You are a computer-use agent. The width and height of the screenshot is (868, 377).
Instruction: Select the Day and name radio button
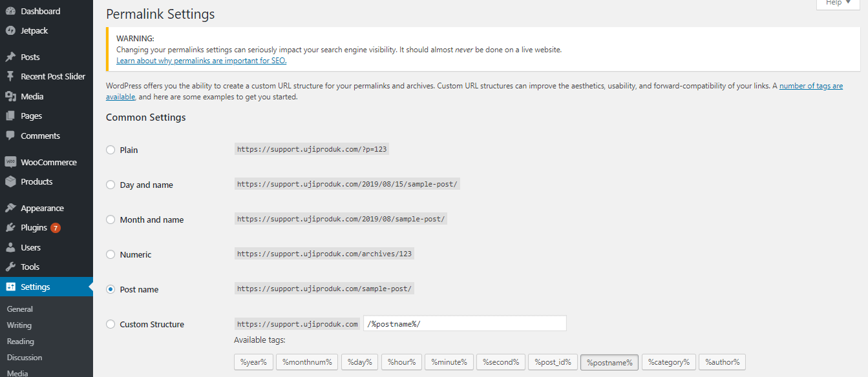111,185
